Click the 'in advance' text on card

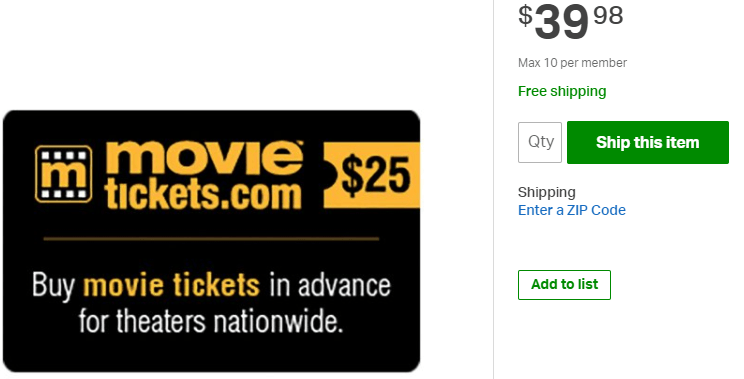click(330, 285)
